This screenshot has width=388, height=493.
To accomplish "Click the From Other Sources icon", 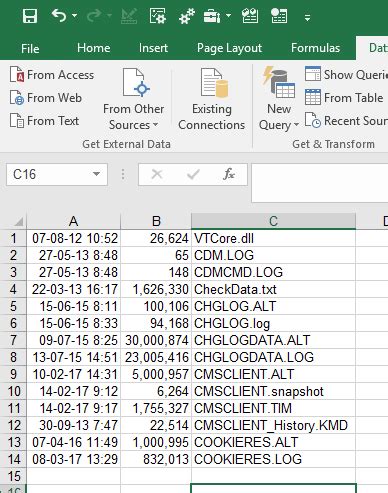I will 136,82.
